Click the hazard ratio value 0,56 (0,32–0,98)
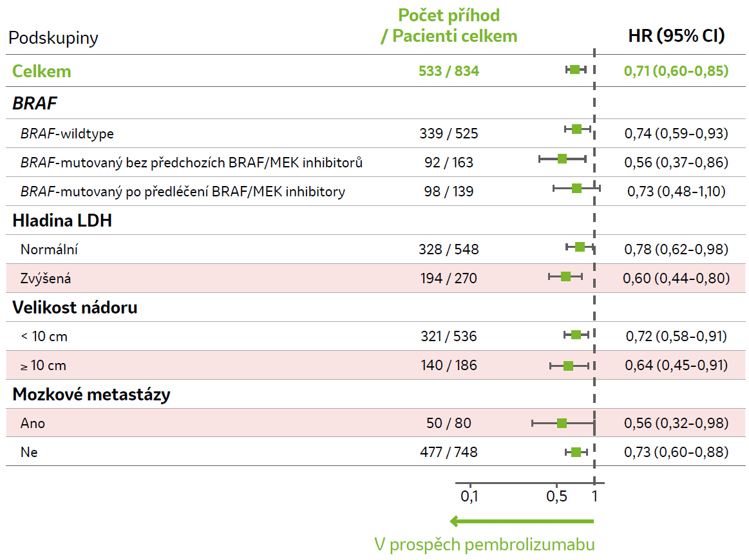Viewport: 749px width, 560px height. point(676,423)
